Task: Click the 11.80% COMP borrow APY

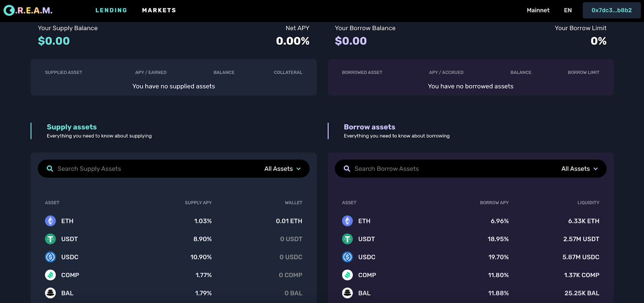Action: point(498,275)
